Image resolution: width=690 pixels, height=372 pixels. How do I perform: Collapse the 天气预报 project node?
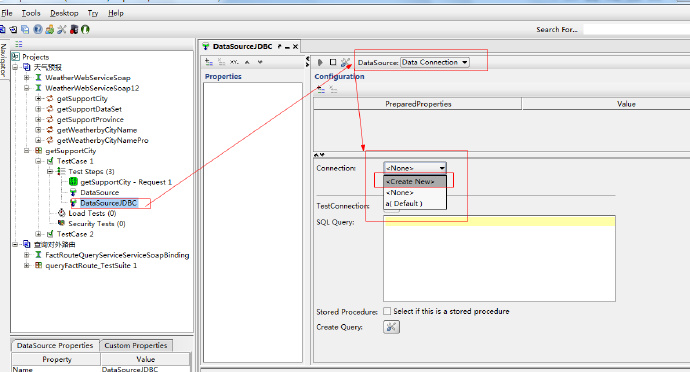pos(15,67)
